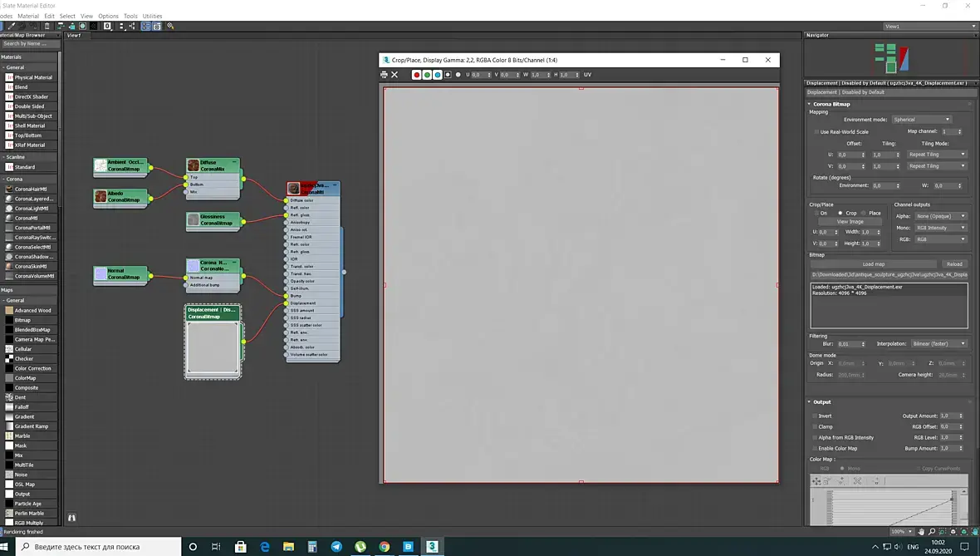This screenshot has width=980, height=556.
Task: Click the View Image button
Action: (x=850, y=221)
